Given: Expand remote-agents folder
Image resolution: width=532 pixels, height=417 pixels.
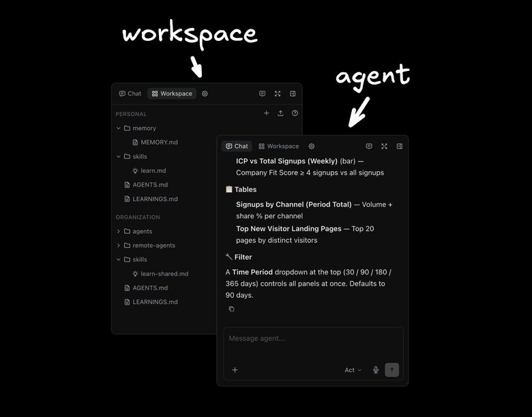Looking at the screenshot, I should pyautogui.click(x=119, y=245).
